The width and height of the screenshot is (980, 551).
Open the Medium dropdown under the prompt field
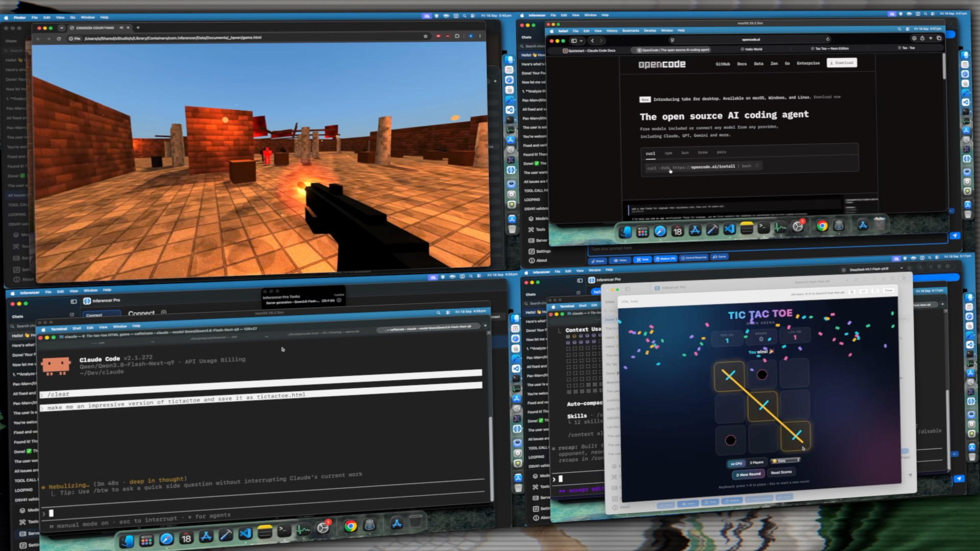(x=665, y=259)
